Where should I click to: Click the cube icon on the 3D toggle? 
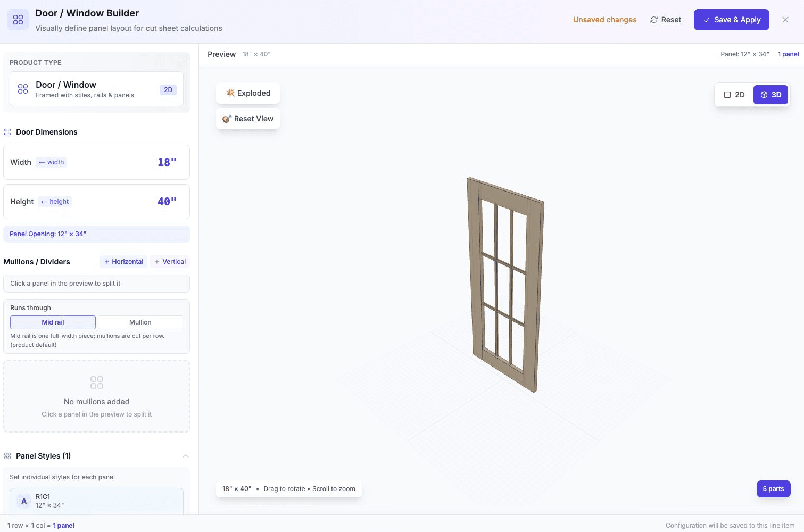[x=764, y=95]
